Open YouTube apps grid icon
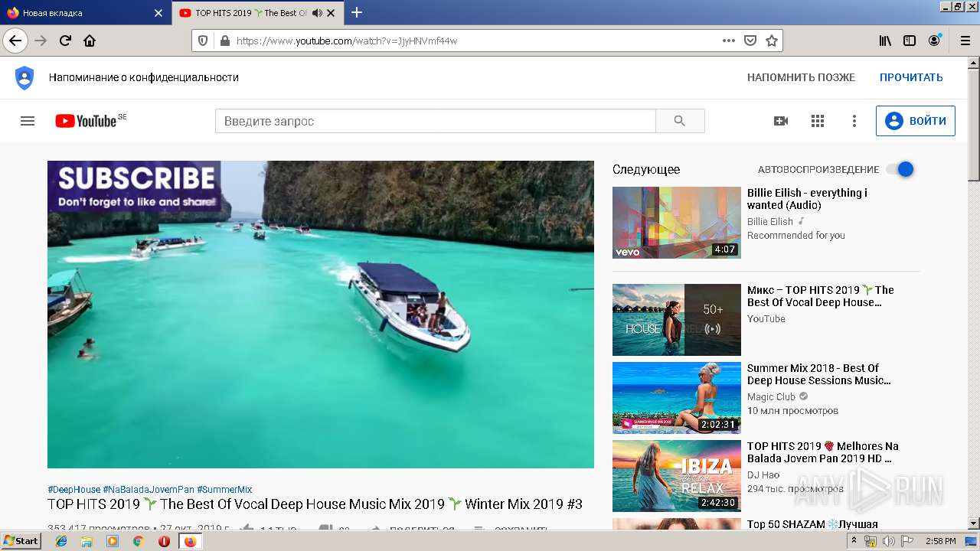The image size is (980, 551). click(818, 121)
